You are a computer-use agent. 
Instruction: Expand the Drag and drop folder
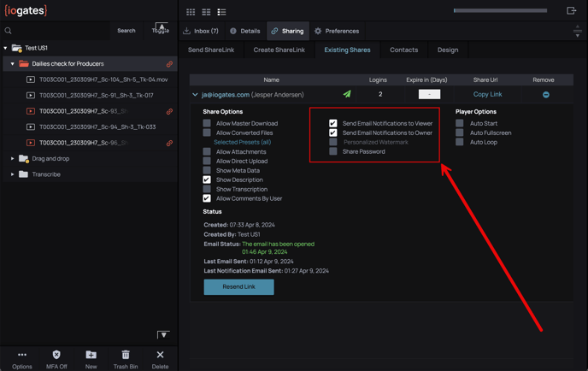(12, 159)
